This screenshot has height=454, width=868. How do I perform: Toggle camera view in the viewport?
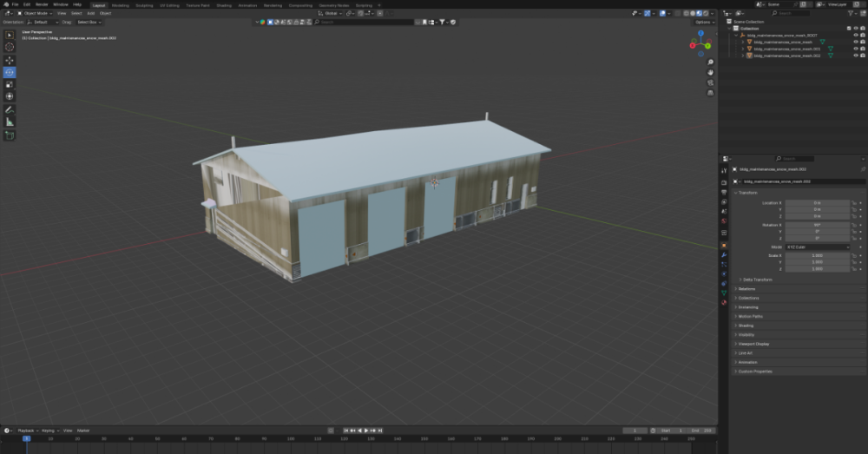pos(710,82)
